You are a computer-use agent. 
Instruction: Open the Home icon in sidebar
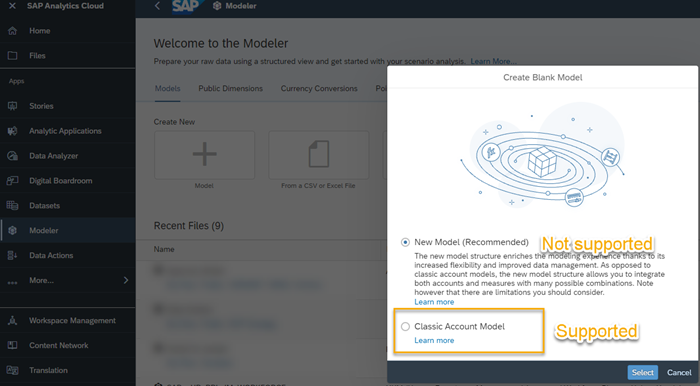[12, 31]
